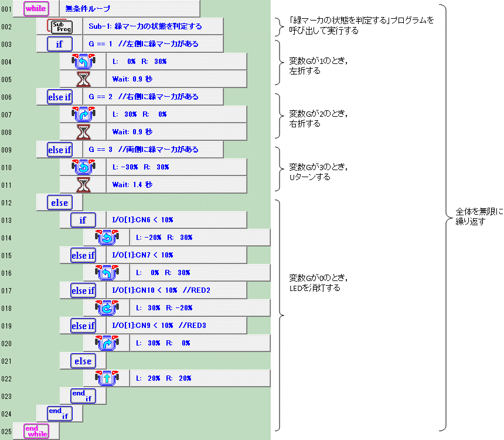Click the L: 20% R: 20% parameters
This screenshot has width=504, height=440.
(164, 378)
